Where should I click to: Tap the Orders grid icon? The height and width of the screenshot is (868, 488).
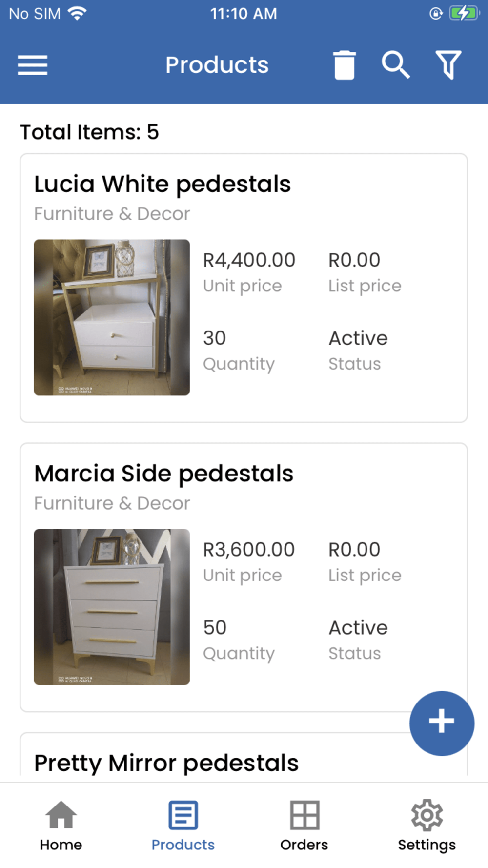(x=305, y=815)
